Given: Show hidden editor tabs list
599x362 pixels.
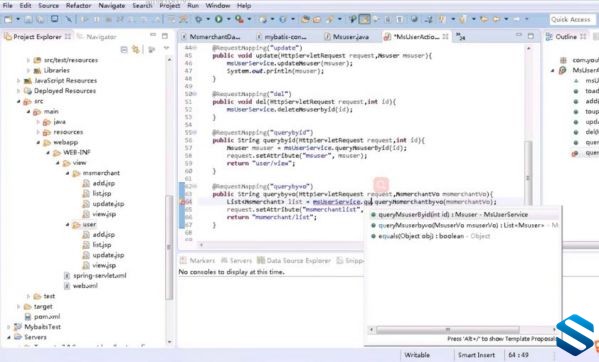Looking at the screenshot, I should [x=461, y=37].
